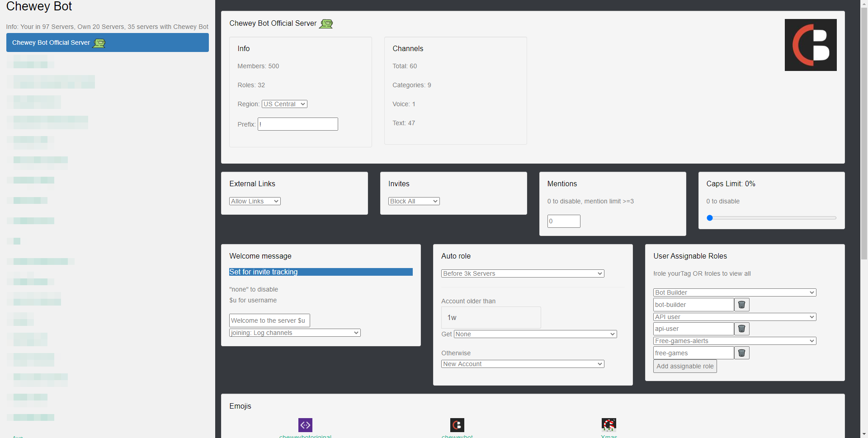Screen dimensions: 868x438
Task: Open the Region dropdown showing US Central
Action: click(x=284, y=104)
